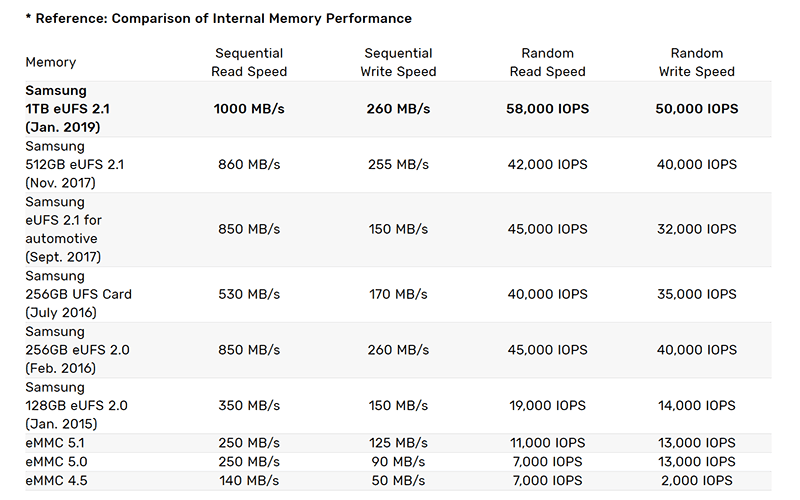The width and height of the screenshot is (800, 500).
Task: Click the eUFS 2.1 for automotive label
Action: 64,229
